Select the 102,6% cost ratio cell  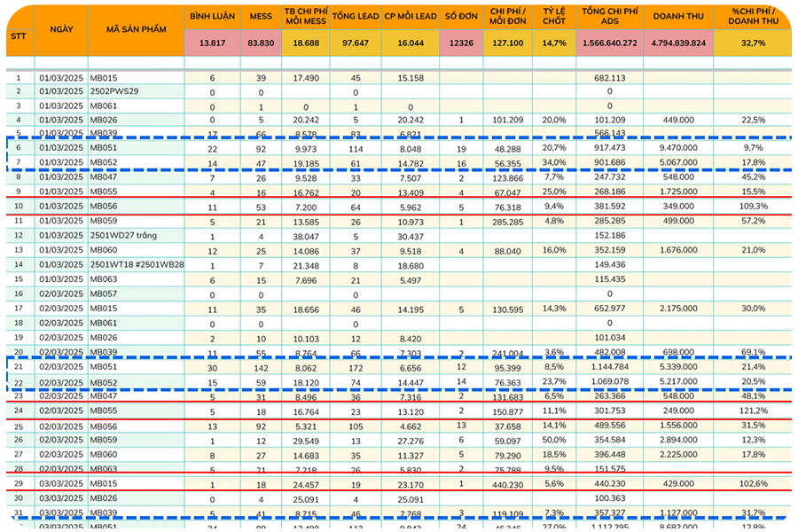coord(753,484)
